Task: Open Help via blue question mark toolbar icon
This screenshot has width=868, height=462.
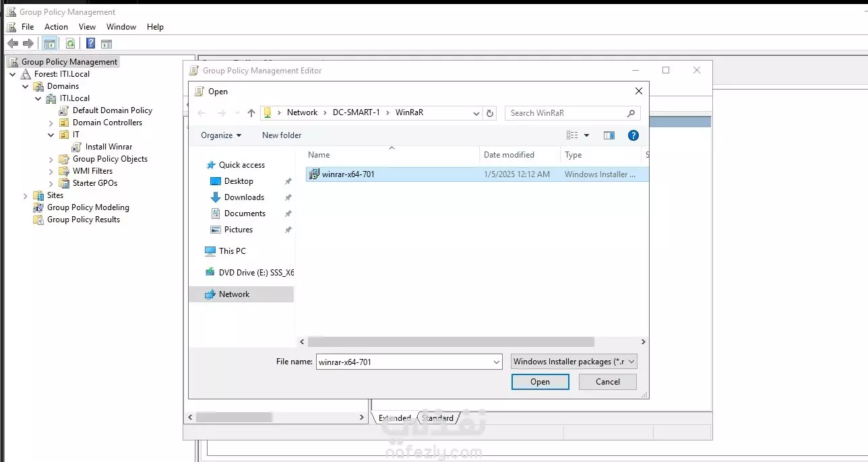Action: (90, 44)
